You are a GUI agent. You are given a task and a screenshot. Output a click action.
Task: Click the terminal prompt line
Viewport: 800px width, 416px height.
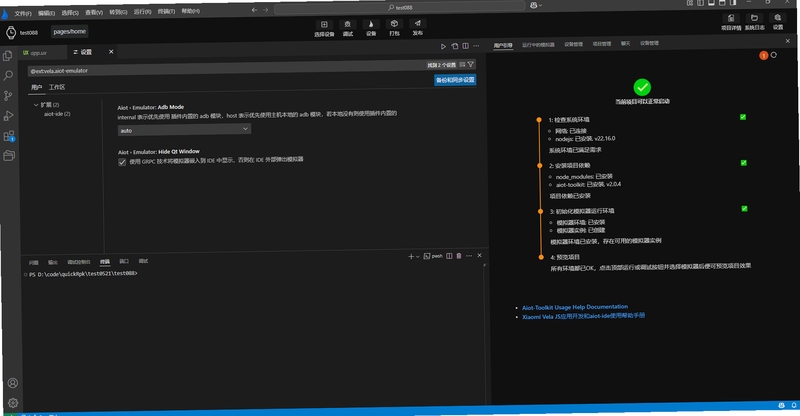point(83,274)
